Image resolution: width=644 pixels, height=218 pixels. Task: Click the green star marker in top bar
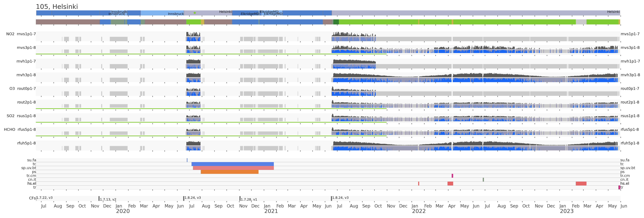coord(195,13)
